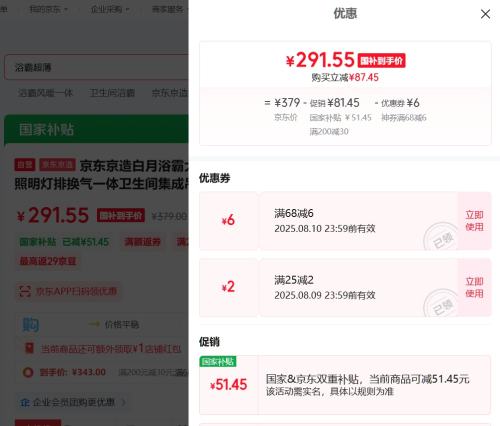Click the red envelope 店铺红包 icon
500x426 pixels.
pyautogui.click(x=29, y=348)
